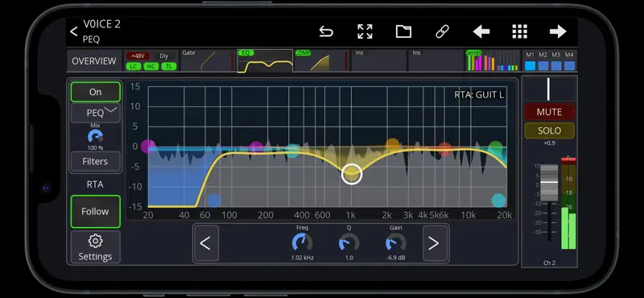Switch to previous EQ band parameters

[206, 243]
